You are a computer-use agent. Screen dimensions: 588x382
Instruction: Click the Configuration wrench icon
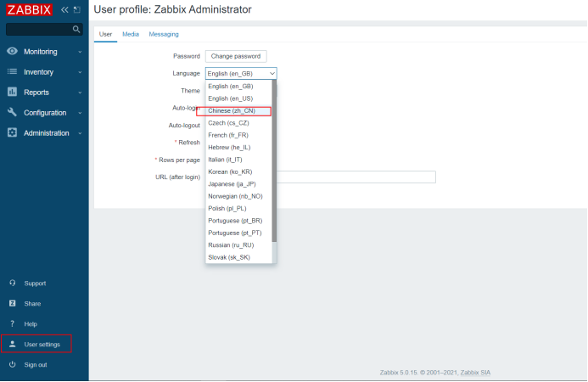click(12, 112)
